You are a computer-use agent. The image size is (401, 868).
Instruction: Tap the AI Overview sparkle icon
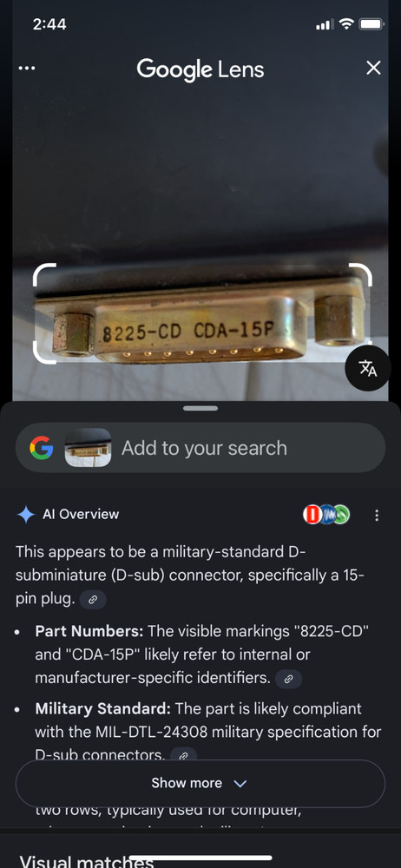[26, 514]
